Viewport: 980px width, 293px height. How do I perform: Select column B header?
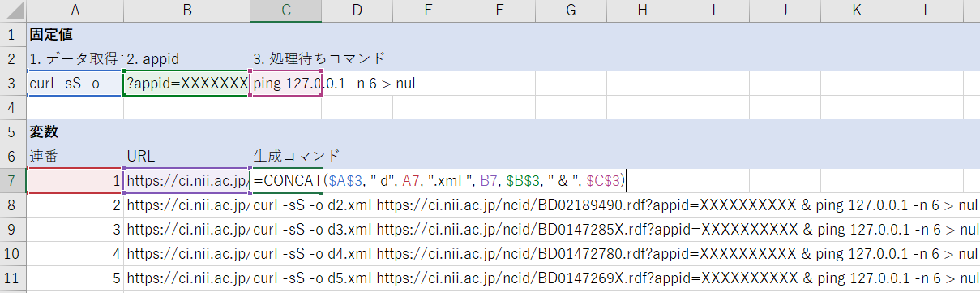pyautogui.click(x=187, y=11)
